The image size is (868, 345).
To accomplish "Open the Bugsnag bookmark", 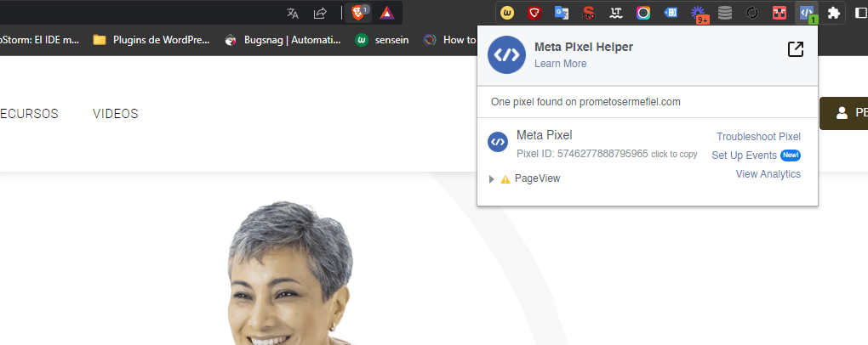I will click(x=283, y=40).
